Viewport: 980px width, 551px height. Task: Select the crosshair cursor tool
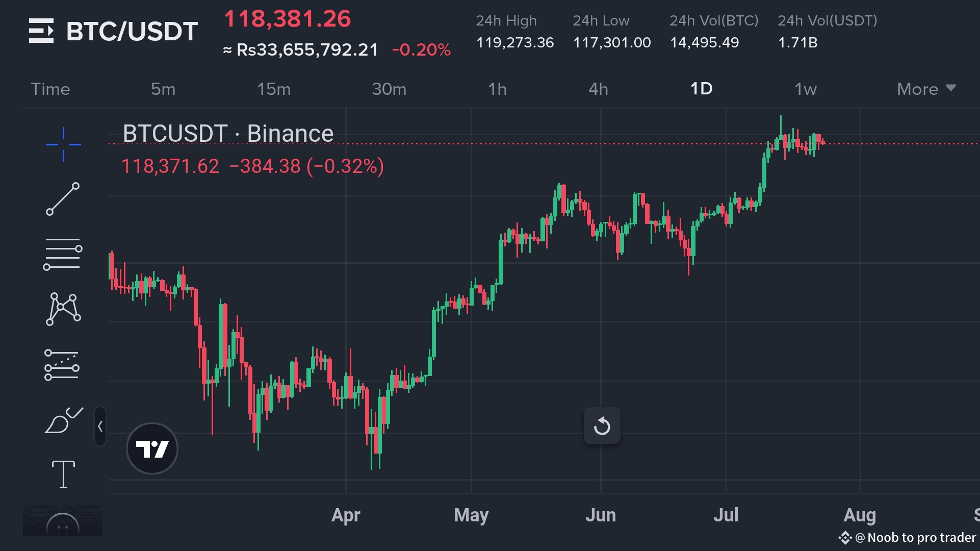tap(63, 145)
